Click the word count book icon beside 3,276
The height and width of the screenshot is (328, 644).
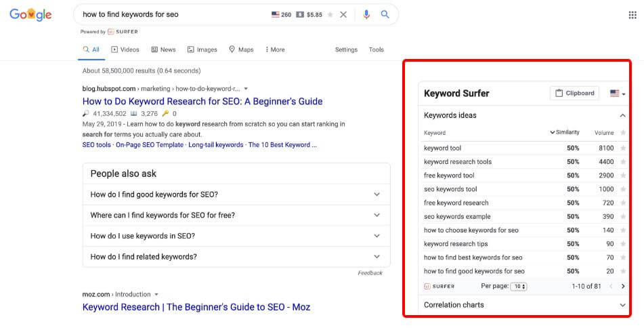(133, 114)
